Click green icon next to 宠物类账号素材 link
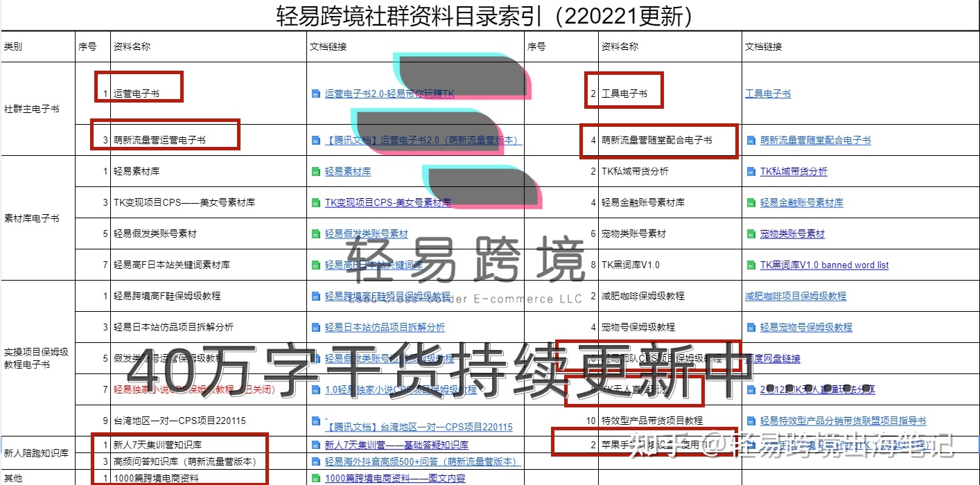The image size is (980, 485). tap(751, 233)
